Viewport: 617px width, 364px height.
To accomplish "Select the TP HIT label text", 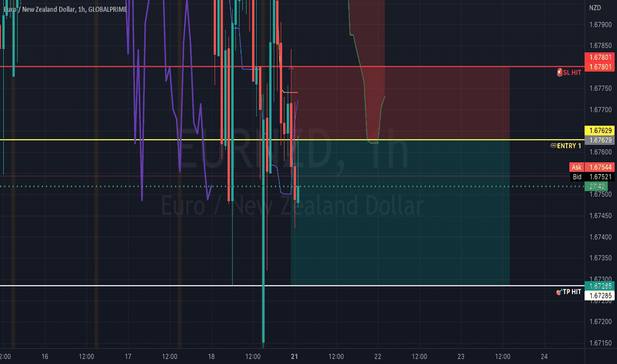I will click(572, 292).
